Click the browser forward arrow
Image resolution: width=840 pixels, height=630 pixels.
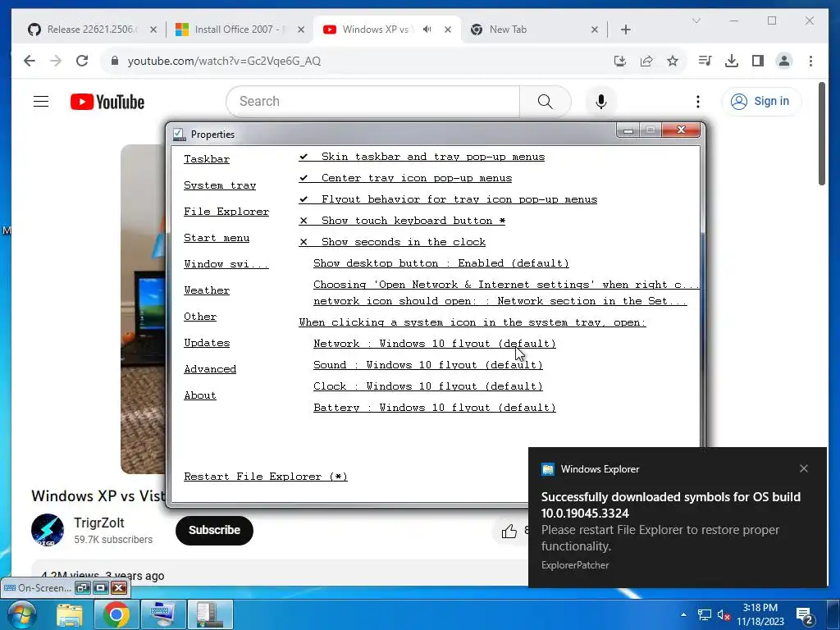click(x=56, y=61)
